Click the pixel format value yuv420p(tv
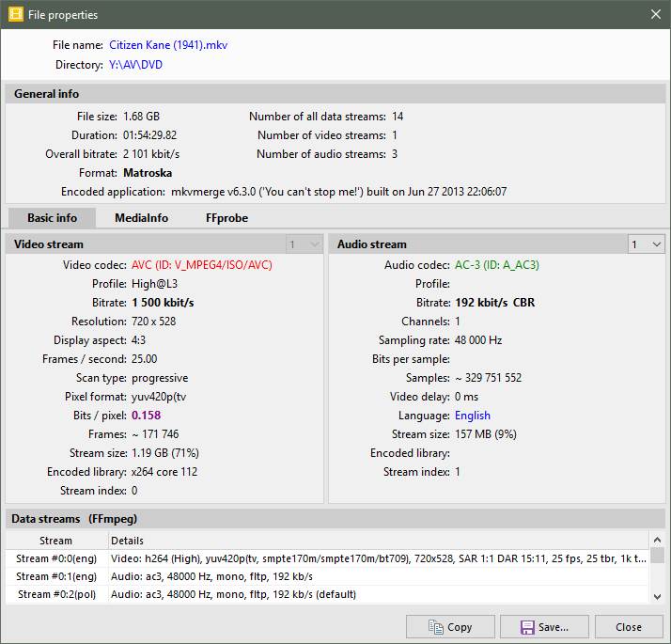This screenshot has height=644, width=671. [x=159, y=397]
